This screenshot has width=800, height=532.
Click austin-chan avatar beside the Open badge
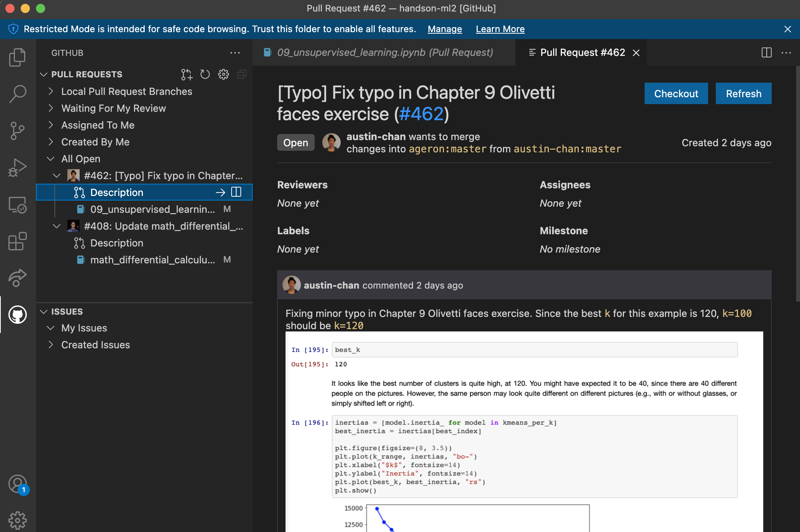click(x=331, y=142)
